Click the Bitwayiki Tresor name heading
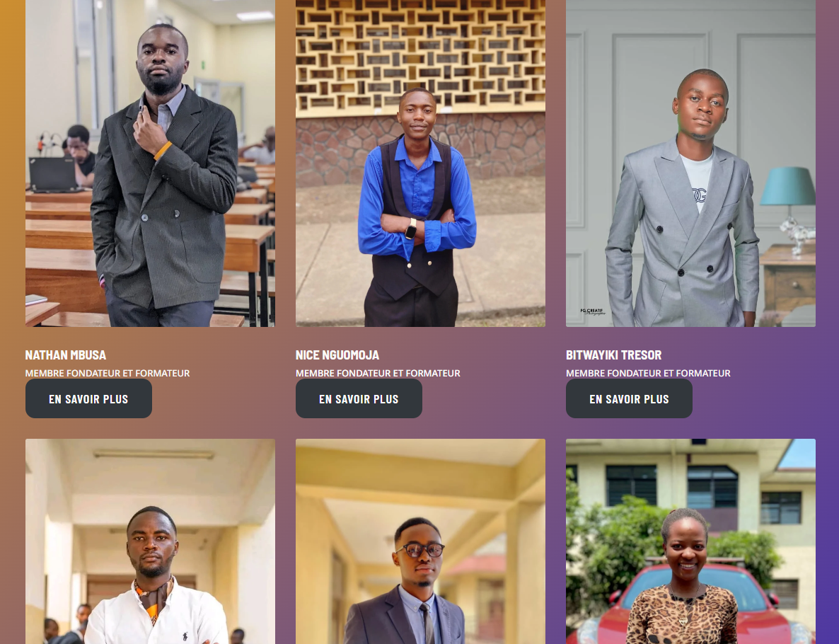Image resolution: width=839 pixels, height=644 pixels. pos(614,355)
